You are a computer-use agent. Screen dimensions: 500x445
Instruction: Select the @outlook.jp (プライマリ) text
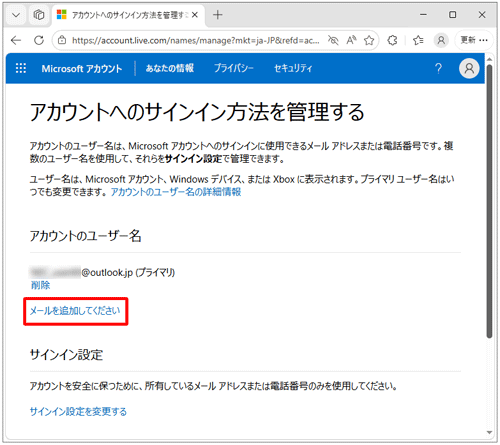coord(128,273)
